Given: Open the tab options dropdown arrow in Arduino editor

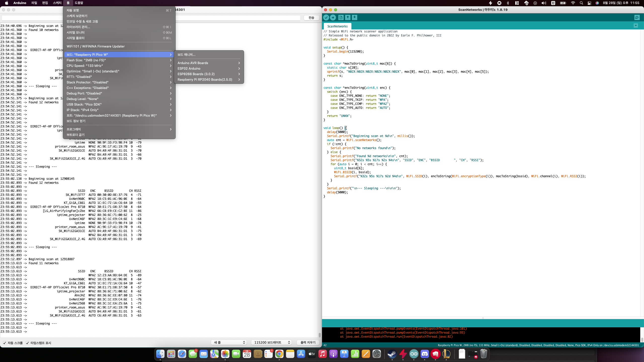Looking at the screenshot, I should tap(636, 26).
